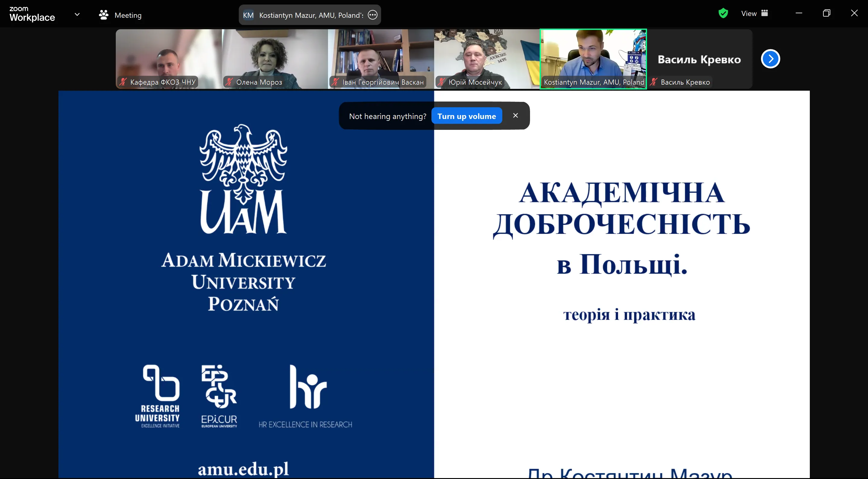
Task: Click muted mic icon of Олена Мороз
Action: click(x=229, y=82)
